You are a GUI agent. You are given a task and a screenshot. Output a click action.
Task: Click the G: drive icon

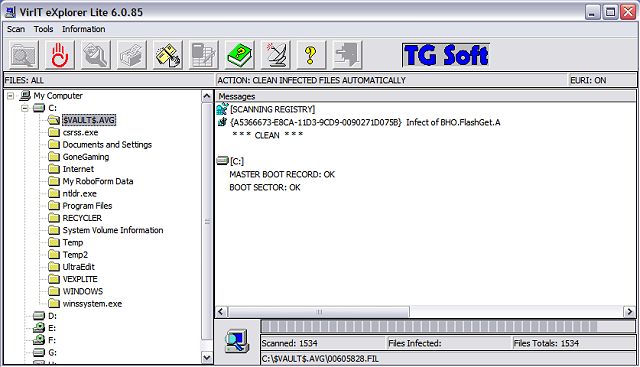point(39,352)
